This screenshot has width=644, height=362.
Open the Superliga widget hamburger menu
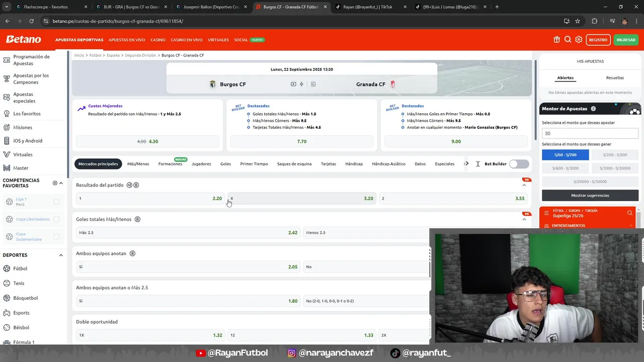(x=546, y=213)
